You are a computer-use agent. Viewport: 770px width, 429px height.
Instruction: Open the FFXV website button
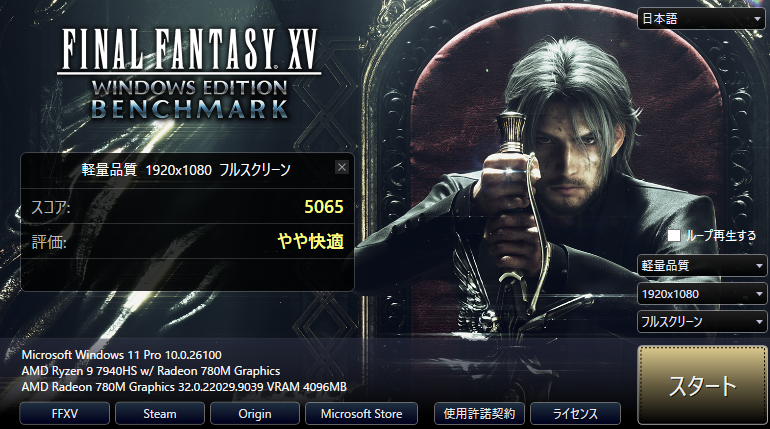[65, 414]
